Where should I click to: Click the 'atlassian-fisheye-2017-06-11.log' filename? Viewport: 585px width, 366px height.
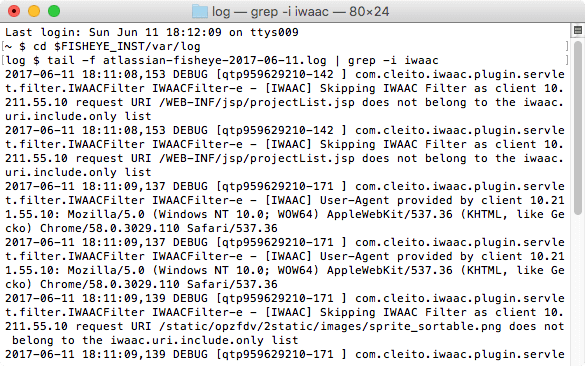[215, 60]
